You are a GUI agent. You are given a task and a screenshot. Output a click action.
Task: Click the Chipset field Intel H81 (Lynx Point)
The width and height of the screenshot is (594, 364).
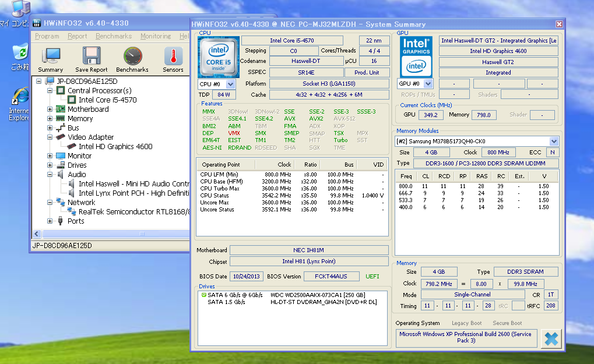tap(309, 261)
